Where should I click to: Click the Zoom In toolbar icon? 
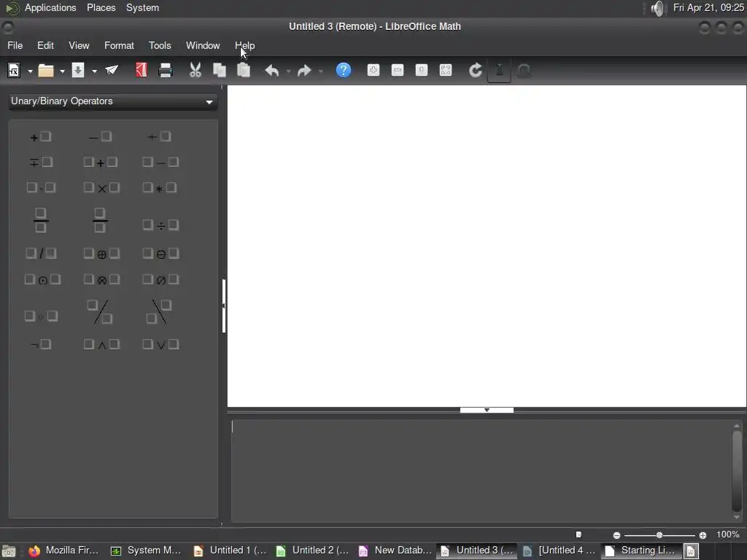[373, 71]
